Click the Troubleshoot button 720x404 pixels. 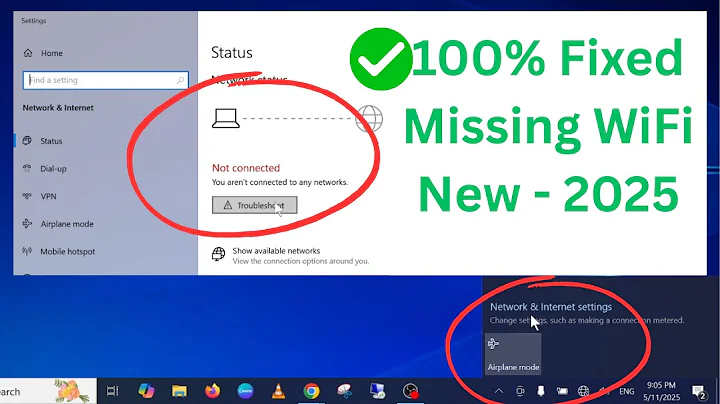coord(254,205)
